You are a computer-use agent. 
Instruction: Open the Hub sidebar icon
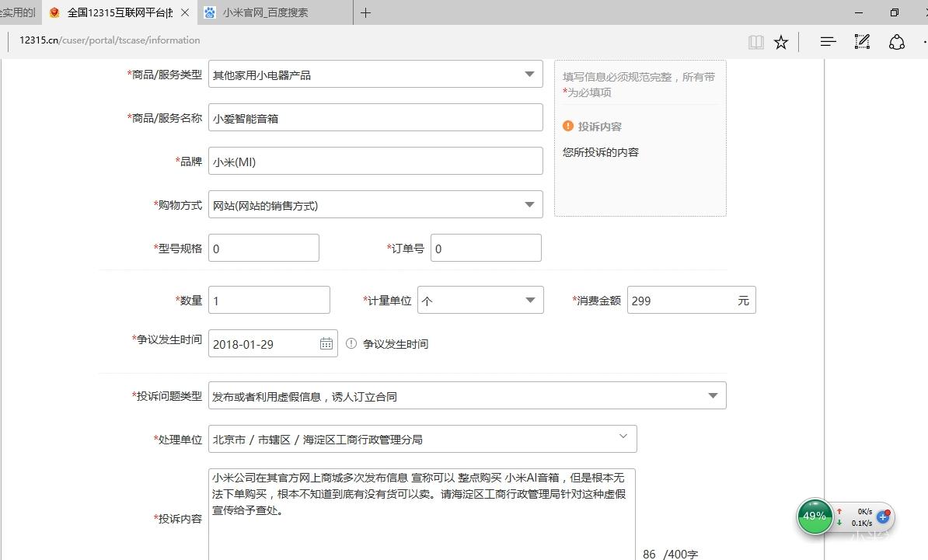click(x=827, y=41)
